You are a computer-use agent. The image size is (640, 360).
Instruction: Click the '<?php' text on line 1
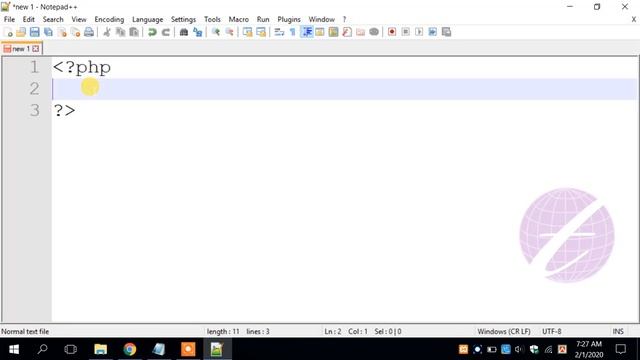coord(82,67)
